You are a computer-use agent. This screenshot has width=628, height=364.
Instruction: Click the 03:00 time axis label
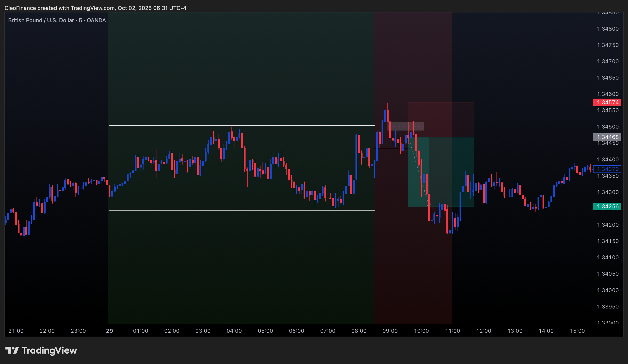(203, 331)
